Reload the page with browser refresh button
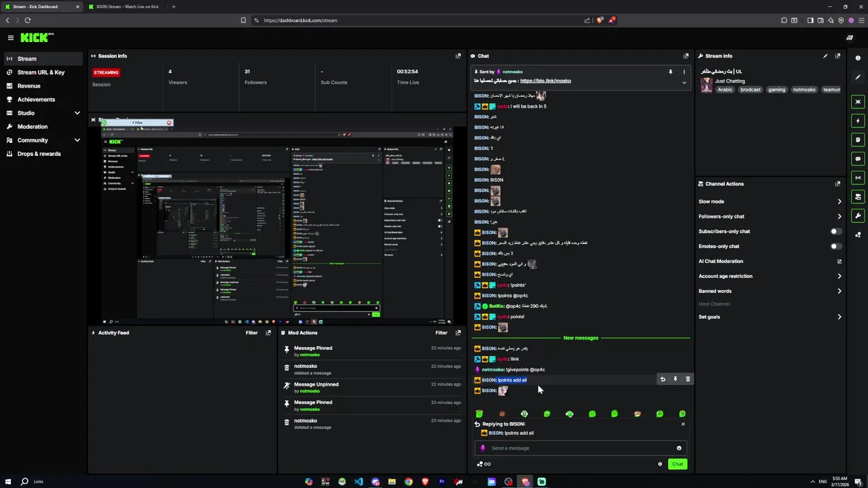 click(27, 20)
